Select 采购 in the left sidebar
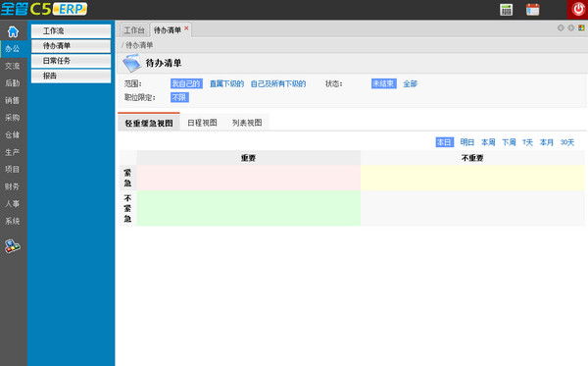This screenshot has width=588, height=366. pyautogui.click(x=13, y=118)
